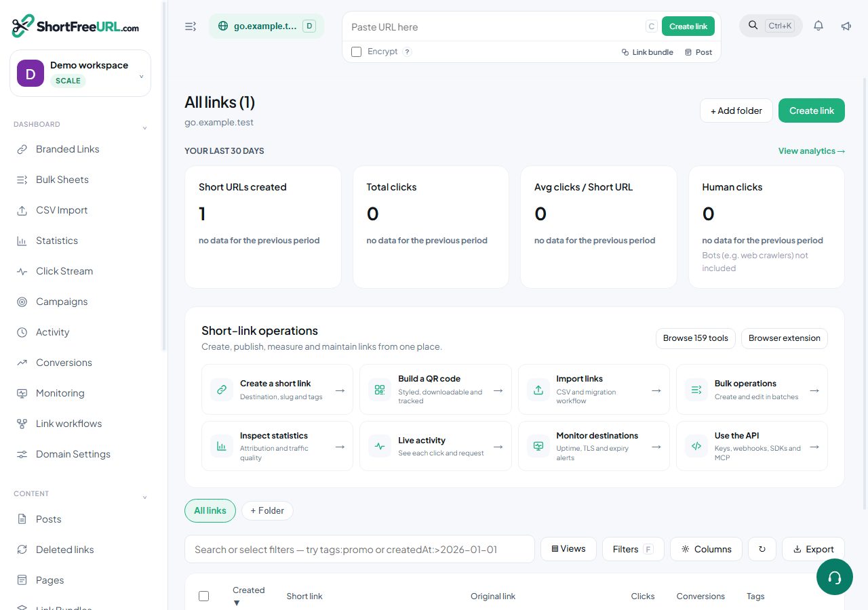Click the Create link button beside Add folder
The height and width of the screenshot is (610, 868).
(x=812, y=110)
